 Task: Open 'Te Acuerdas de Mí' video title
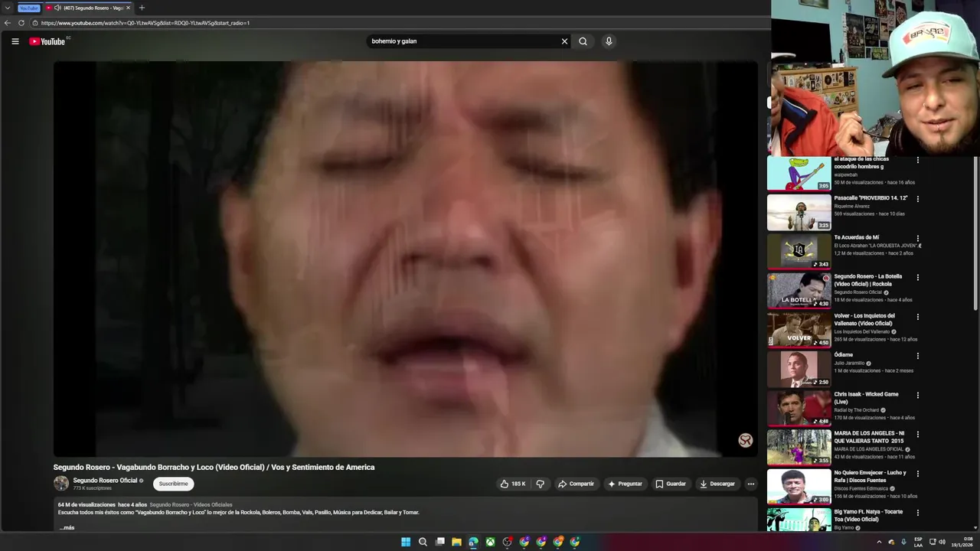[x=857, y=237]
